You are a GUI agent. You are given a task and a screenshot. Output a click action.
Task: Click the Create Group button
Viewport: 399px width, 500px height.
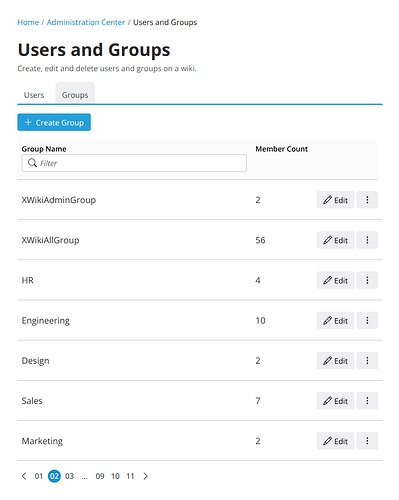[54, 122]
